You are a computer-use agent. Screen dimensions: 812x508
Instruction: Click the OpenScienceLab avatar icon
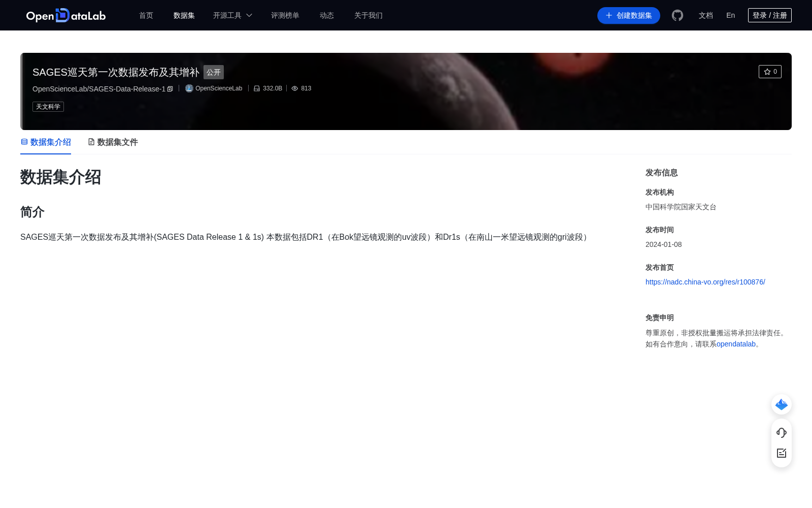click(189, 88)
